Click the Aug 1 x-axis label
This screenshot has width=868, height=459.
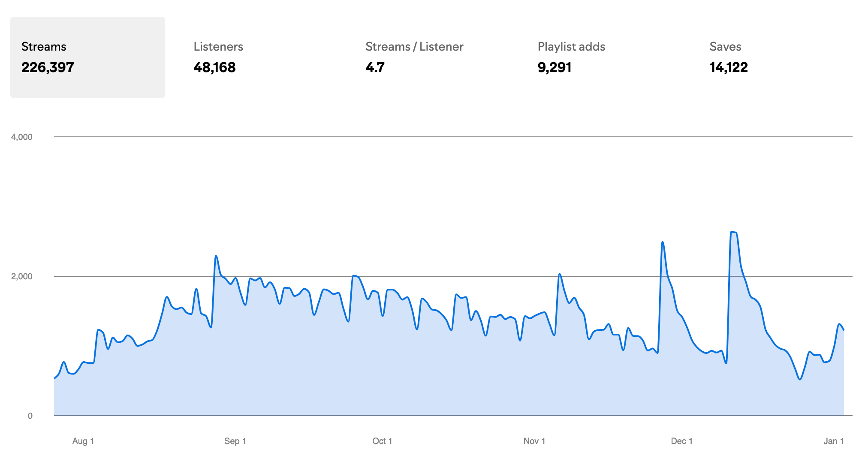[83, 441]
